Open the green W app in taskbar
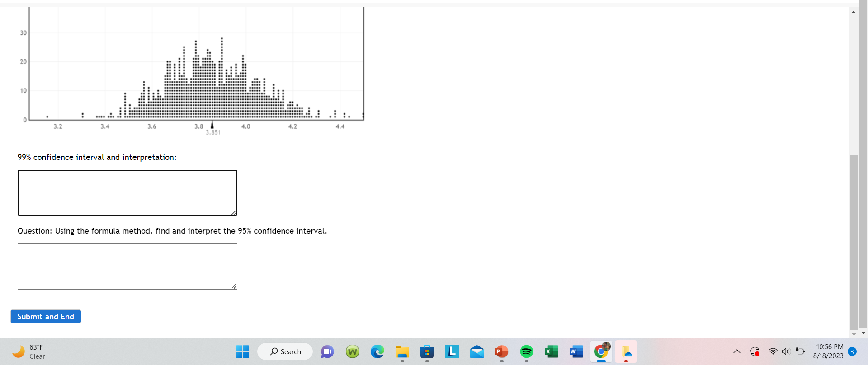This screenshot has height=365, width=868. [x=352, y=351]
